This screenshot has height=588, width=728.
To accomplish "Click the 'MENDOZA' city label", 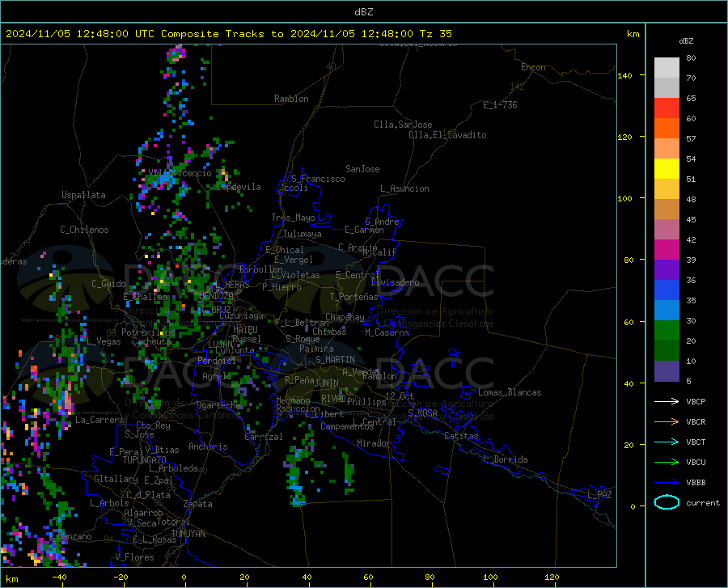I will click(x=216, y=296).
